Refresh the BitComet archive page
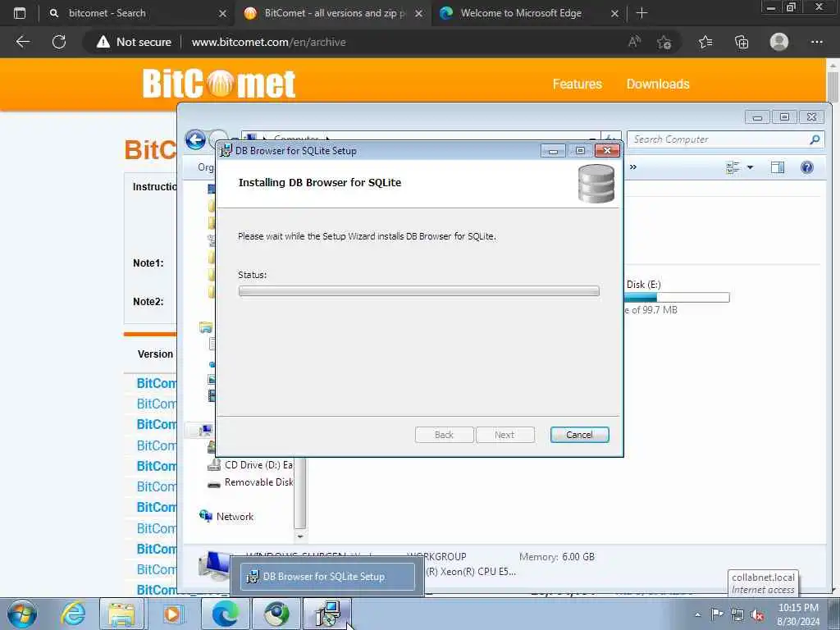The height and width of the screenshot is (630, 840). point(59,42)
